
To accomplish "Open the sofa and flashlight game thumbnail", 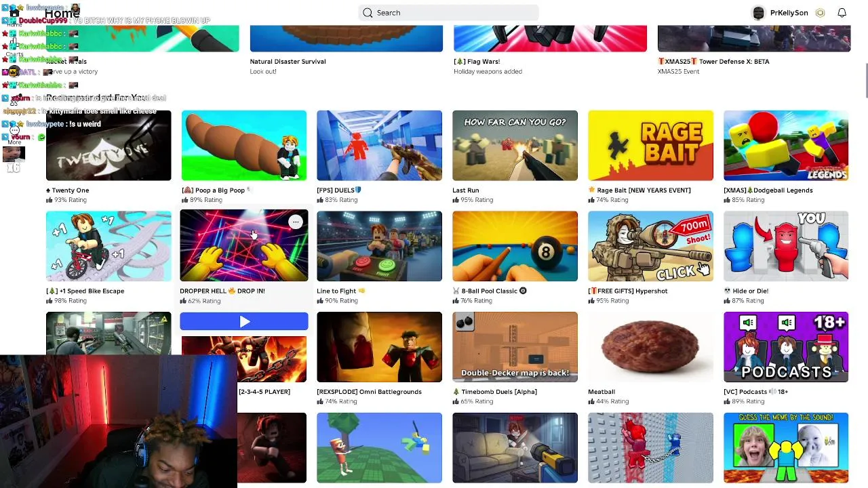I will click(x=515, y=448).
